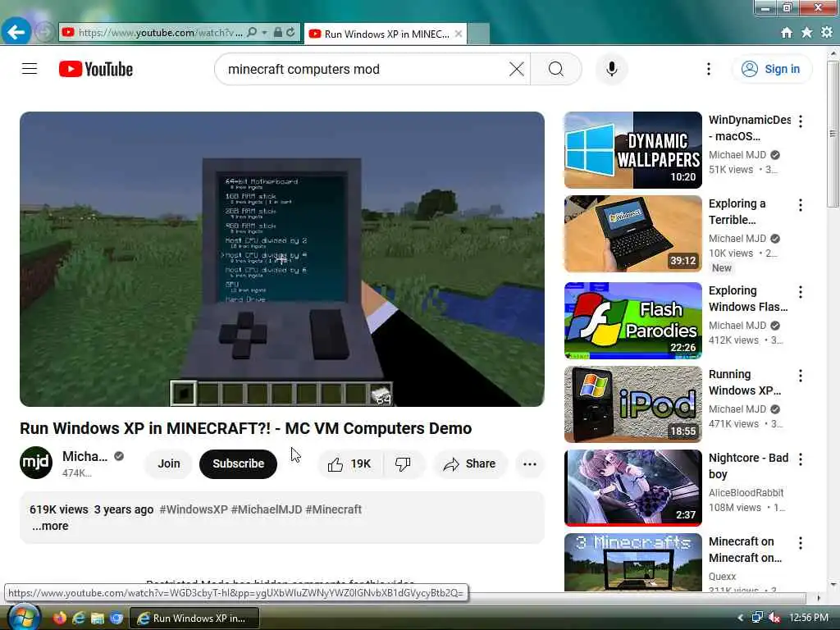Open options menu for Exploring a Terrible video

coord(801,204)
